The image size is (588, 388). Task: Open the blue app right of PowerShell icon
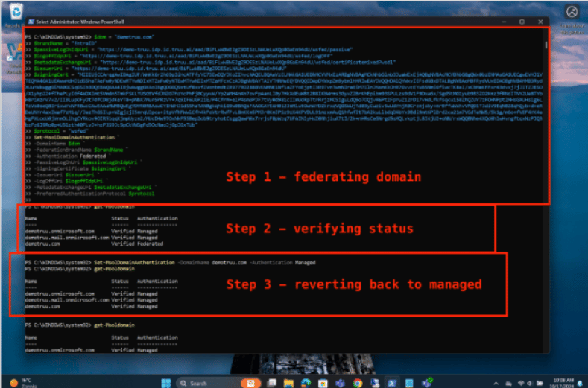click(409, 383)
